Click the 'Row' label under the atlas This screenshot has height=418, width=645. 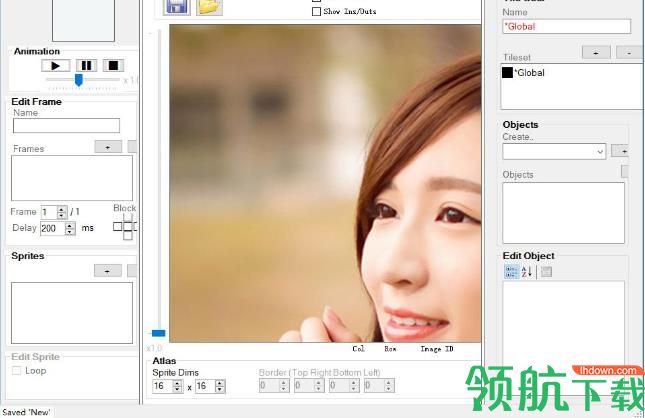click(390, 349)
